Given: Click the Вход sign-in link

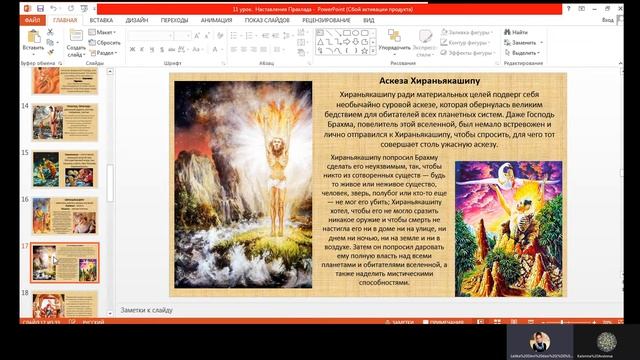Looking at the screenshot, I should pos(607,20).
